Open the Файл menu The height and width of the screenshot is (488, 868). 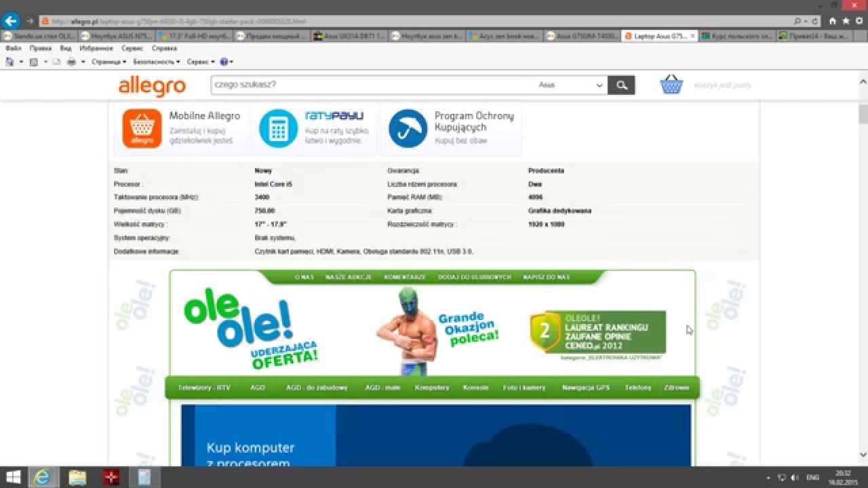(x=13, y=49)
